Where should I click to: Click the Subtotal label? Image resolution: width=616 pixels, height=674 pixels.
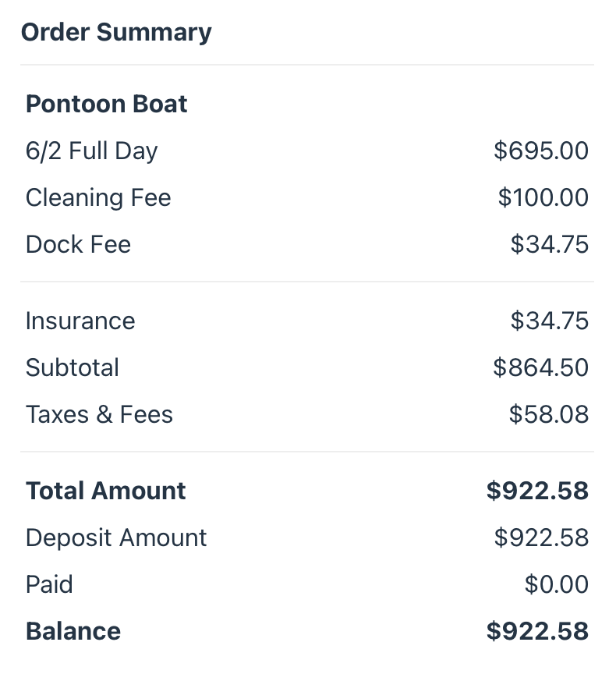click(73, 367)
